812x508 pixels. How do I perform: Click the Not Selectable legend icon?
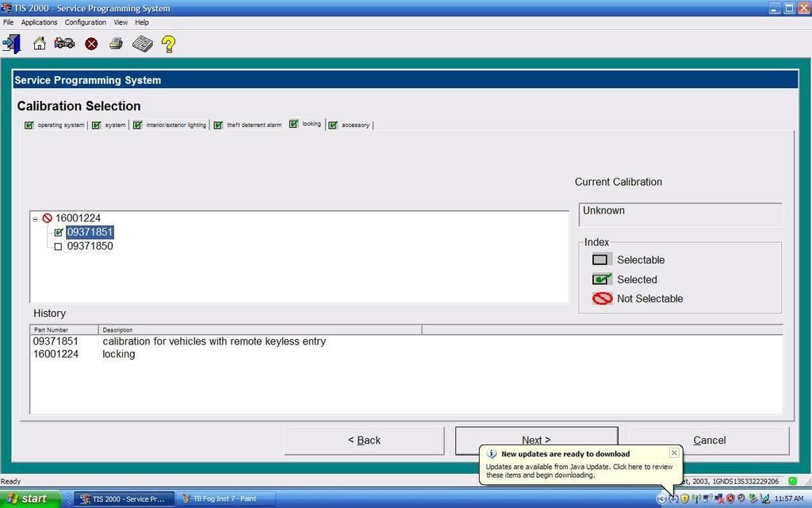[603, 298]
